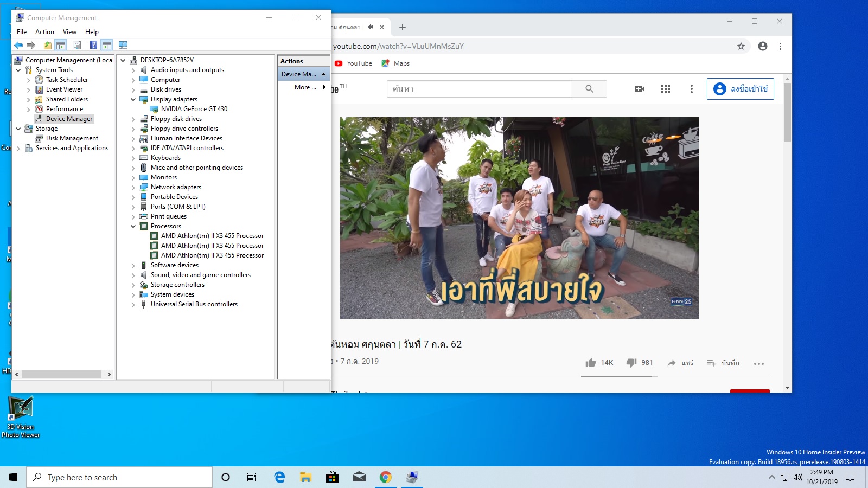Expand Audio inputs and outputs arrow
Viewport: 868px width, 488px height.
133,70
